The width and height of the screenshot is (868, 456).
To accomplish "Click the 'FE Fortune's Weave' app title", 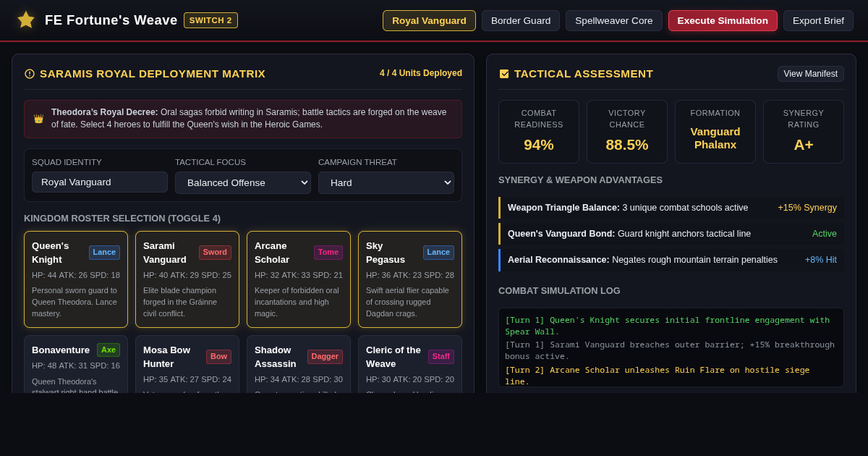I will click(111, 20).
